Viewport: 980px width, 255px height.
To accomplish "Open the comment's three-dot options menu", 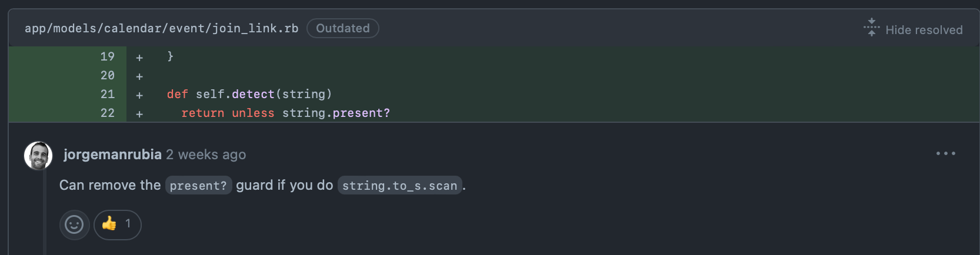I will (945, 153).
